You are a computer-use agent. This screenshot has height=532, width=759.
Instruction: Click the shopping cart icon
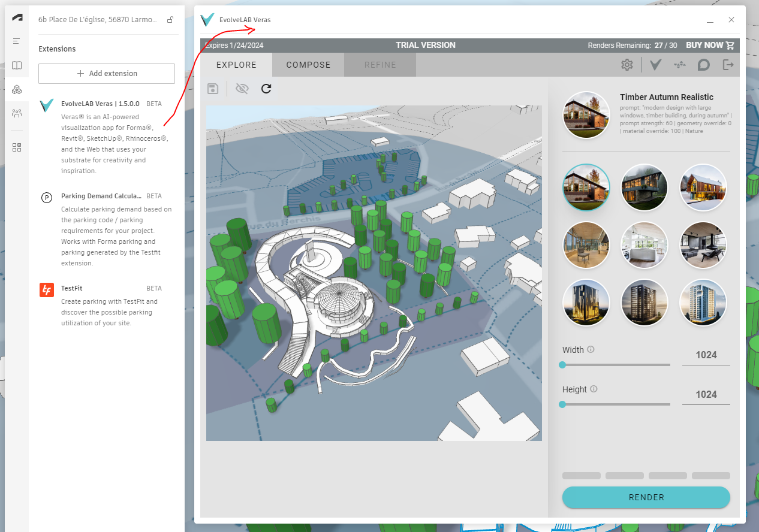coord(730,46)
